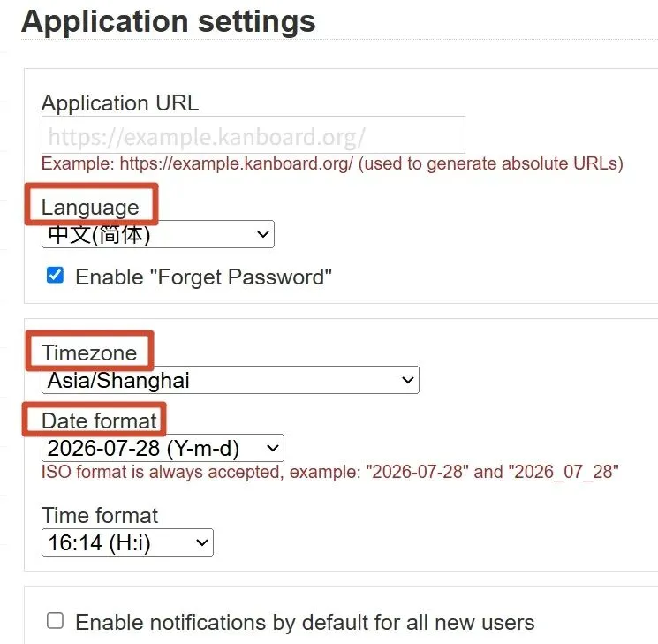Viewport: 658px width, 644px height.
Task: Uncheck the Enable "Forget Password" checkbox
Action: point(55,276)
